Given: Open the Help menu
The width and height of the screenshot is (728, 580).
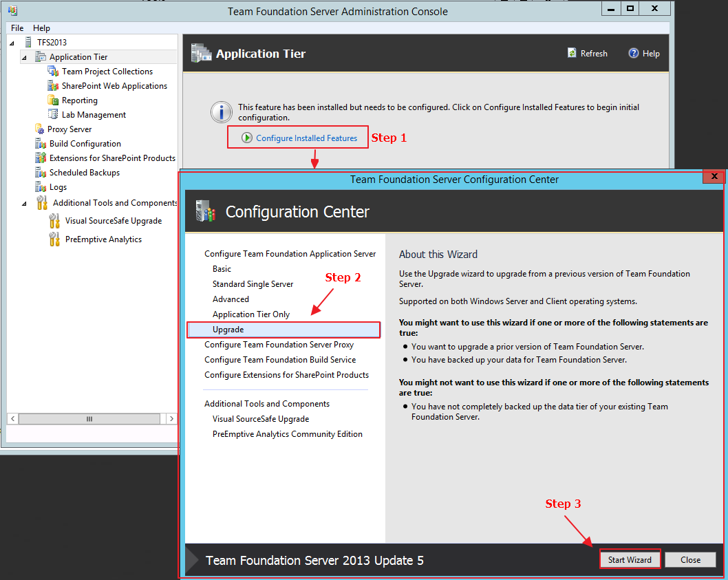Looking at the screenshot, I should point(41,28).
